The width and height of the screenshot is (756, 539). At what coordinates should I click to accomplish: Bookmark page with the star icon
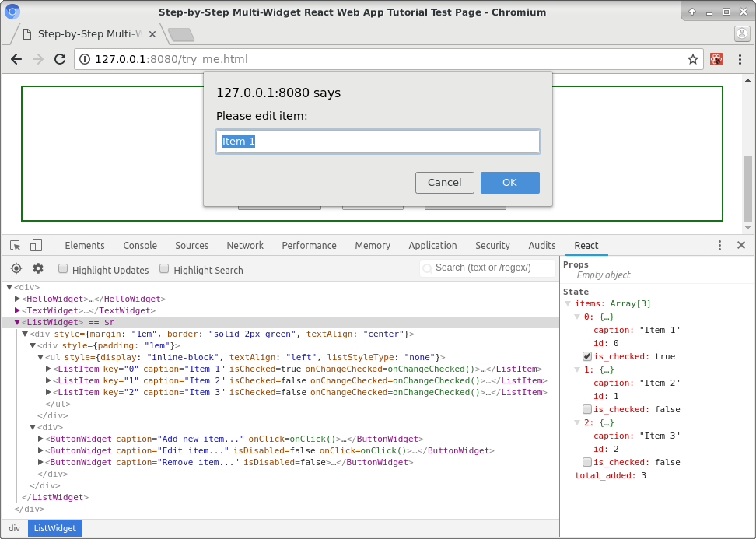coord(693,59)
